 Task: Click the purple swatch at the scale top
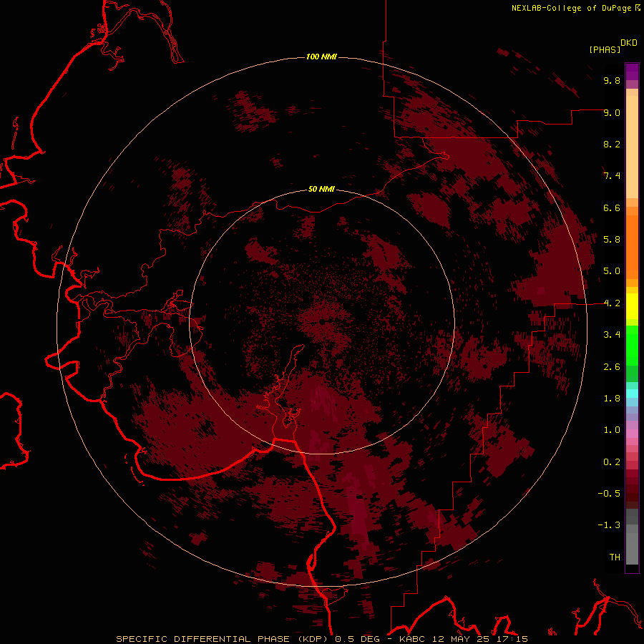pos(632,72)
